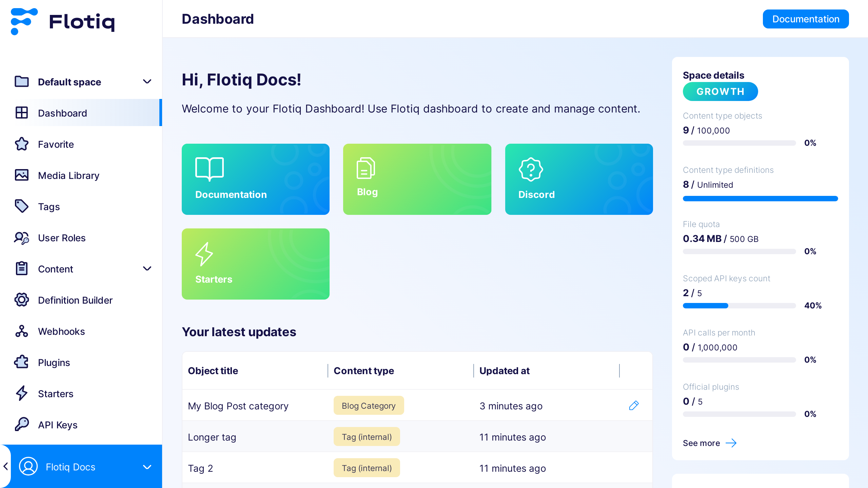Viewport: 868px width, 488px height.
Task: Click the pencil edit icon for My Blog Post category
Action: (634, 406)
